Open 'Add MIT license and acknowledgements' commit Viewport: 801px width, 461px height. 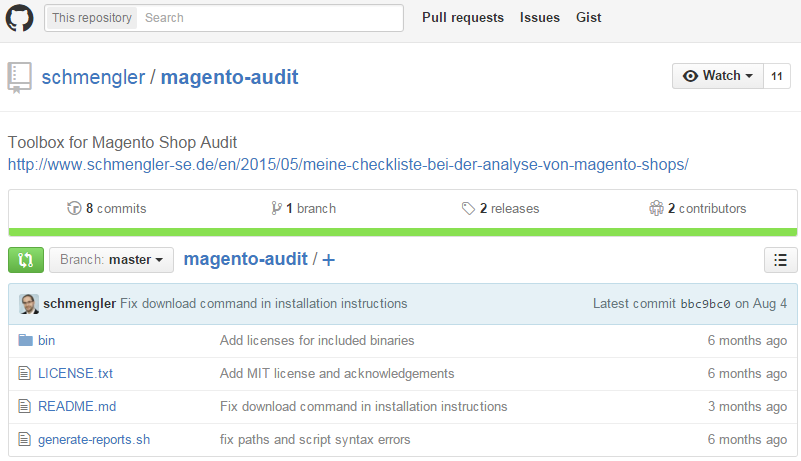point(337,374)
